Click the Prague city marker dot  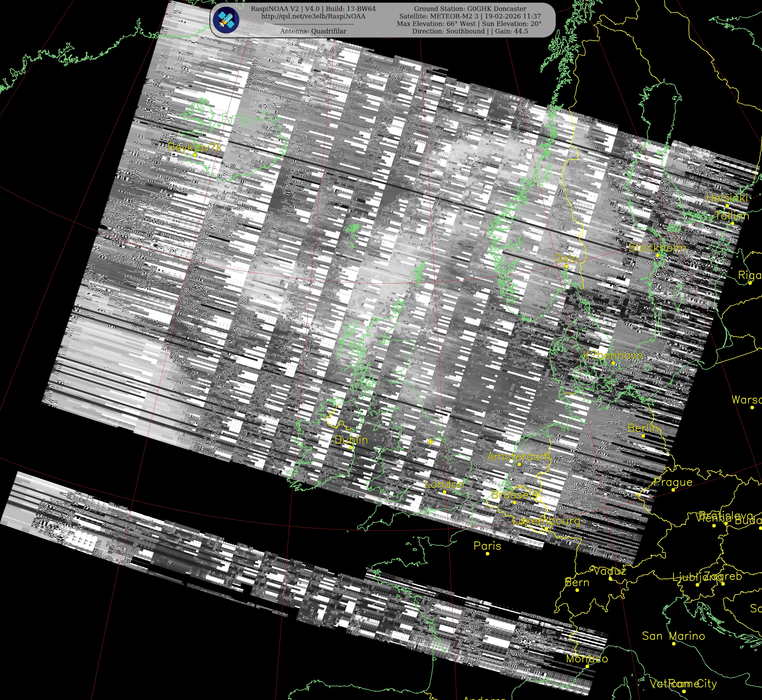[x=673, y=490]
